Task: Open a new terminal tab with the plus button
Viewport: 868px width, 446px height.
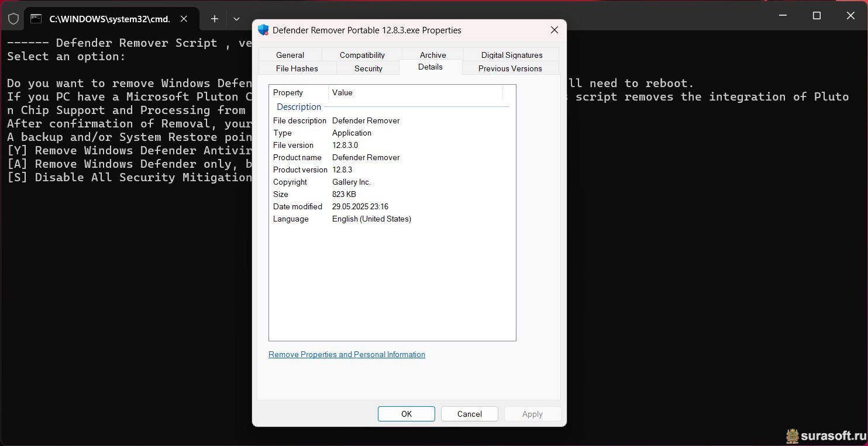Action: pyautogui.click(x=215, y=19)
